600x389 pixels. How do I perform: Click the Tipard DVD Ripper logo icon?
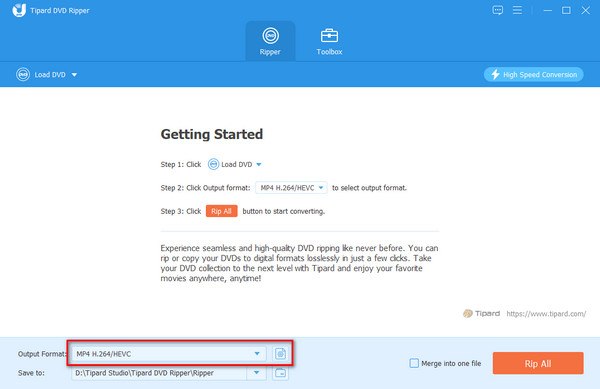coord(19,10)
